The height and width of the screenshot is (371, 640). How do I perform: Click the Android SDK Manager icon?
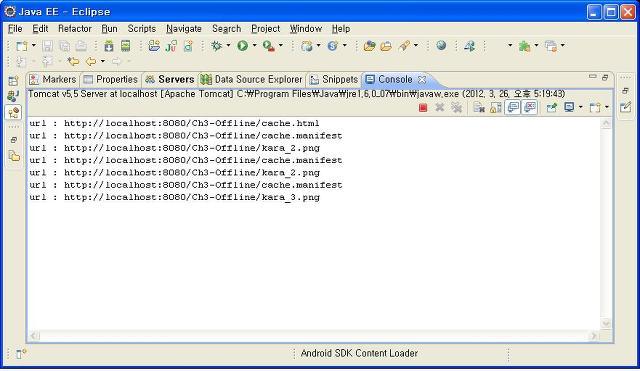109,46
